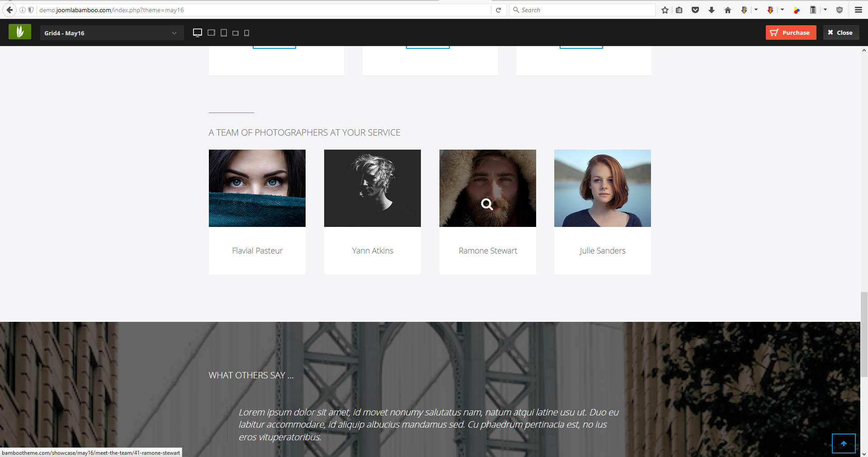Click the scrollbar up arrow
This screenshot has height=457, width=868.
[864, 50]
